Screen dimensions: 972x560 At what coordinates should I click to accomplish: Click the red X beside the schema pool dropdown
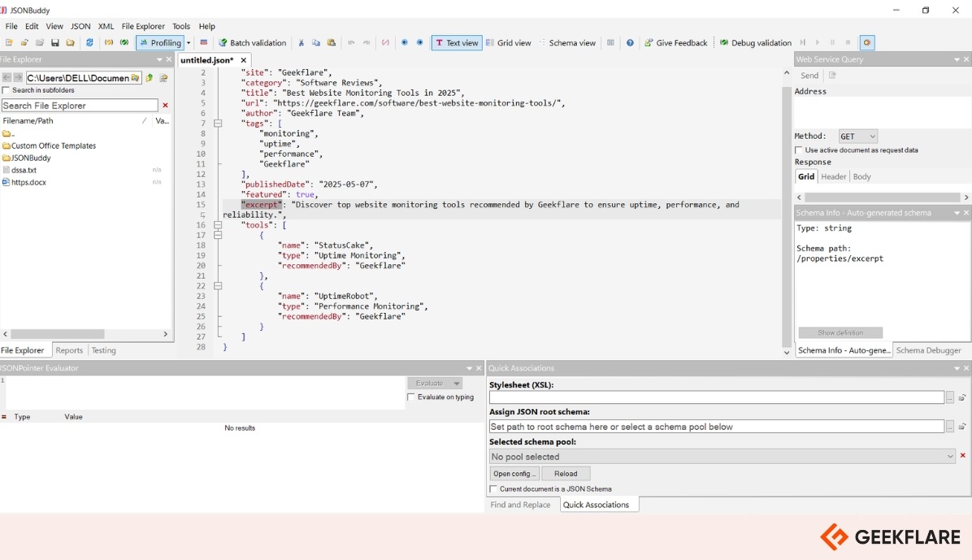point(963,456)
